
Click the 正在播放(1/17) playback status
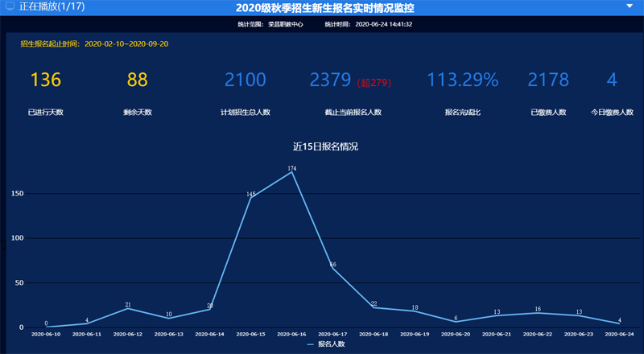52,7
